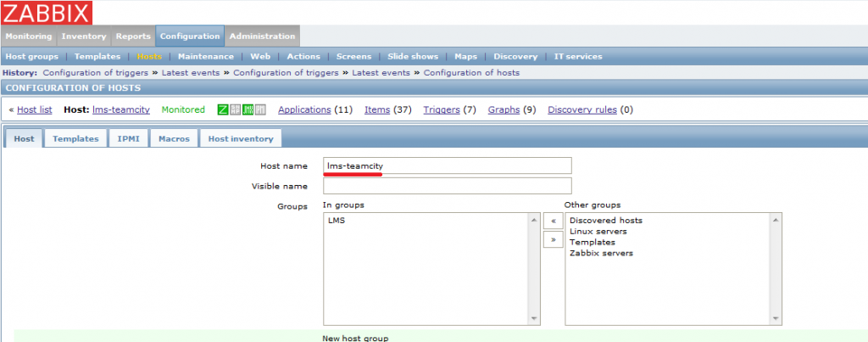
Task: Open the Administration menu
Action: [x=263, y=36]
